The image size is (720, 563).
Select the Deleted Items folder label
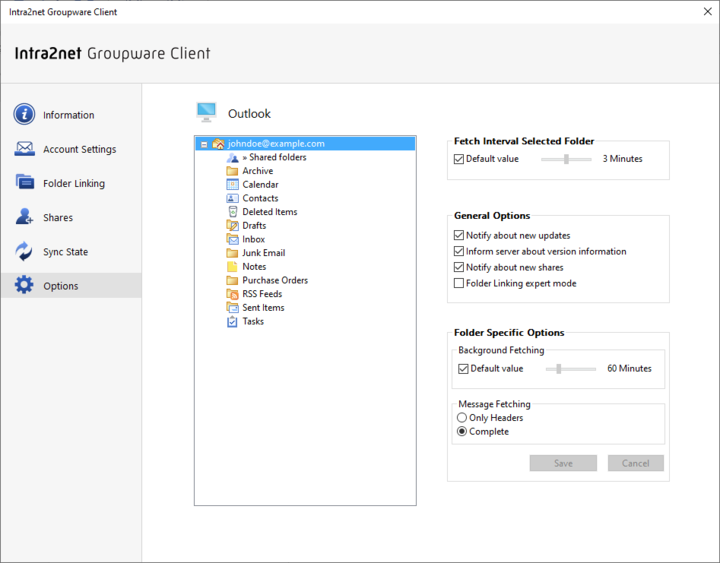(270, 212)
